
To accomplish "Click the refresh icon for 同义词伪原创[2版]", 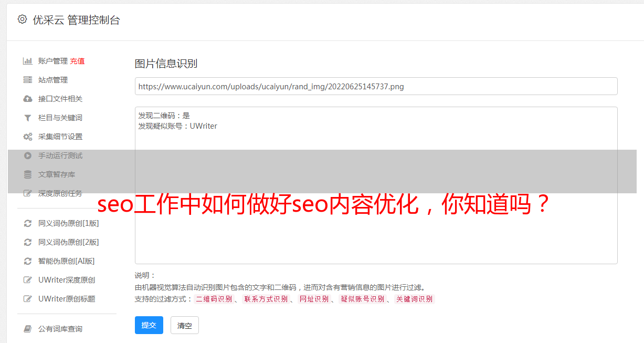I will [28, 242].
